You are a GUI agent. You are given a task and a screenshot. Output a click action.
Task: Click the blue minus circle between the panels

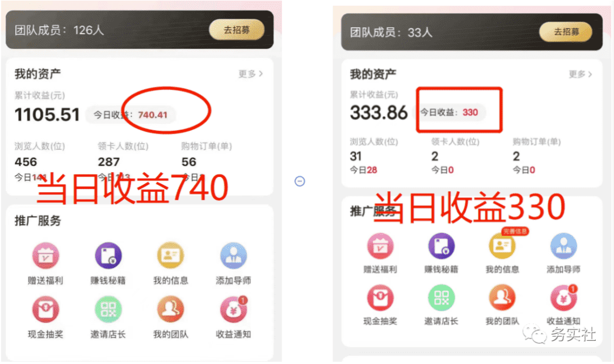[300, 181]
